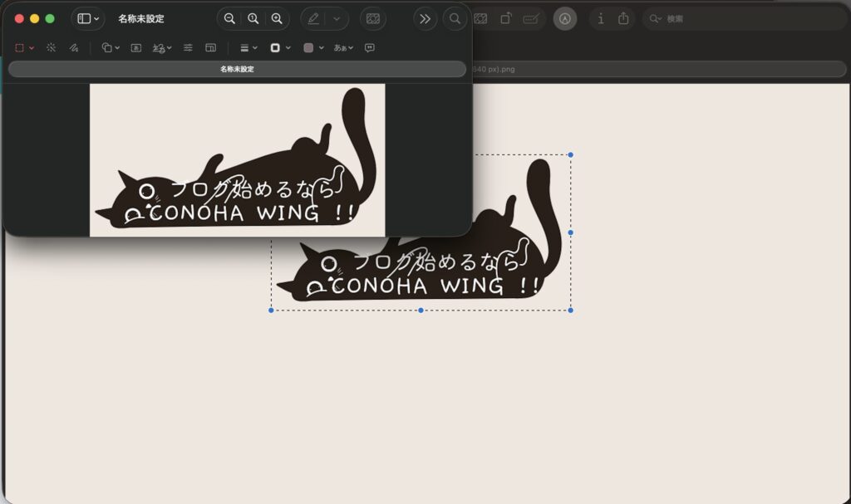The width and height of the screenshot is (851, 504).
Task: Toggle the highlight pen tool
Action: pyautogui.click(x=313, y=18)
